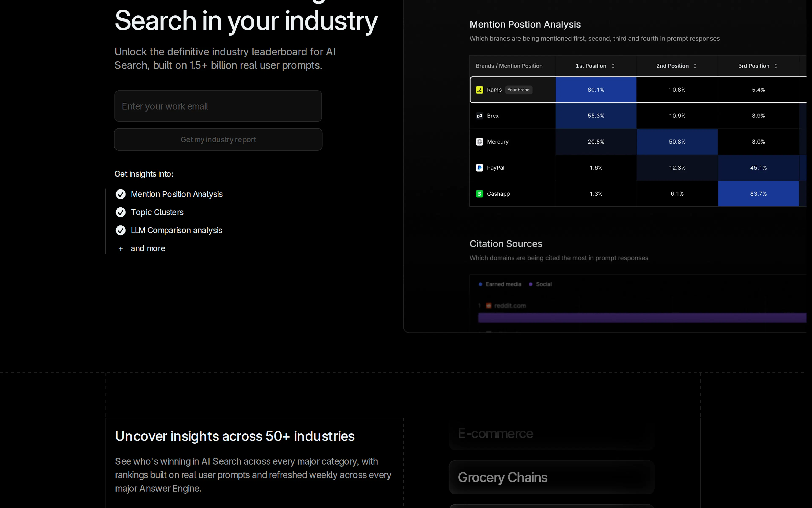Click the Citation Sources heading
This screenshot has height=508, width=812.
(x=506, y=244)
